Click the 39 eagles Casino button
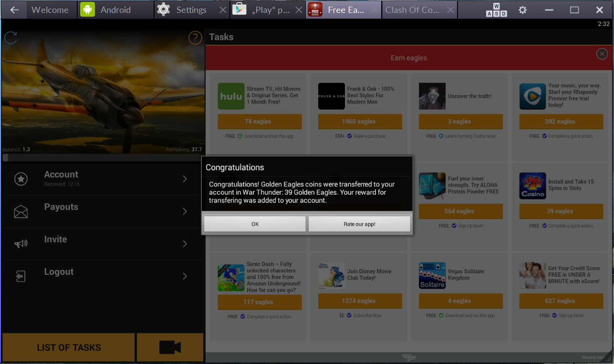614x364 pixels. (561, 211)
